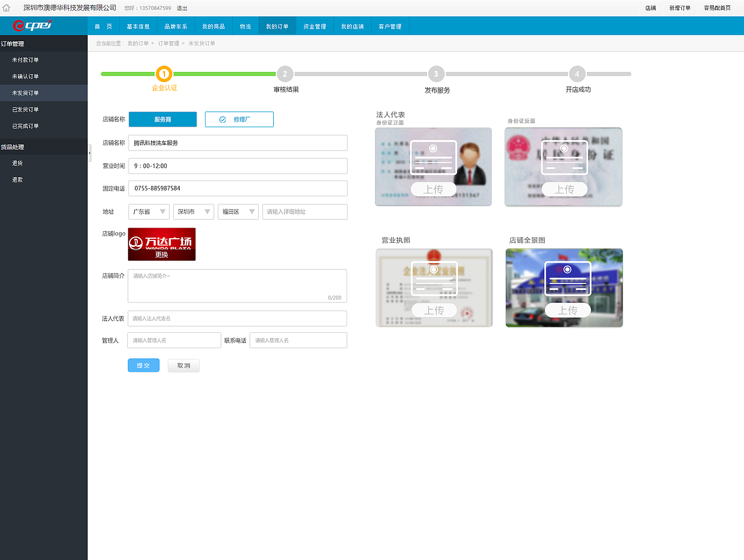Image resolution: width=744 pixels, height=560 pixels.
Task: Click the 新增订单 link at top right
Action: click(x=679, y=8)
